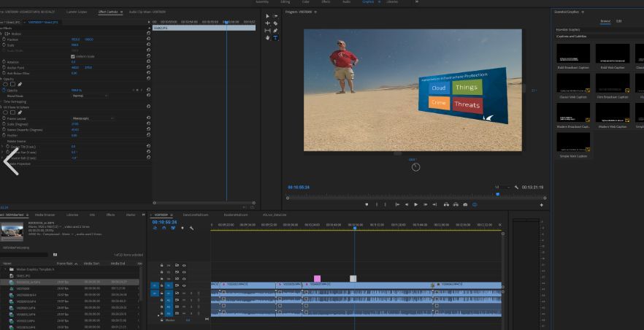Open the Lumetri Scopes tab
The image size is (644, 330).
point(77,12)
